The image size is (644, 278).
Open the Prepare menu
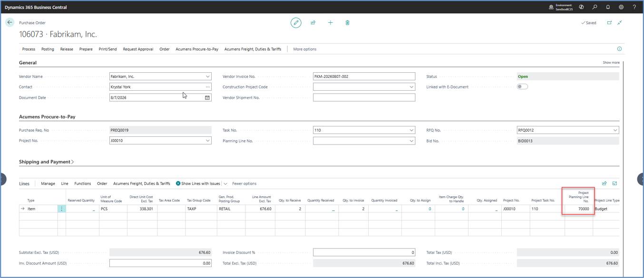[x=86, y=49]
